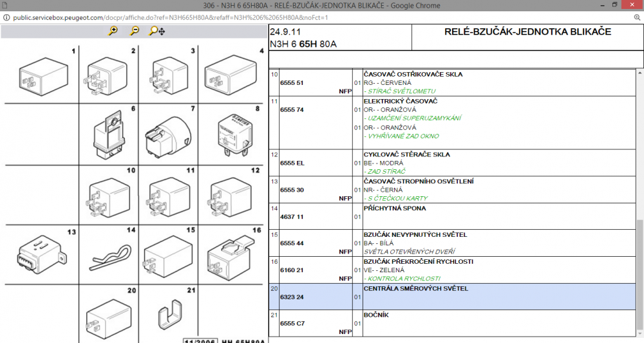The height and width of the screenshot is (343, 644).
Task: Click green note UZAMČENÍ SUPERUZAMYKÁNÍ
Action: pyautogui.click(x=412, y=118)
